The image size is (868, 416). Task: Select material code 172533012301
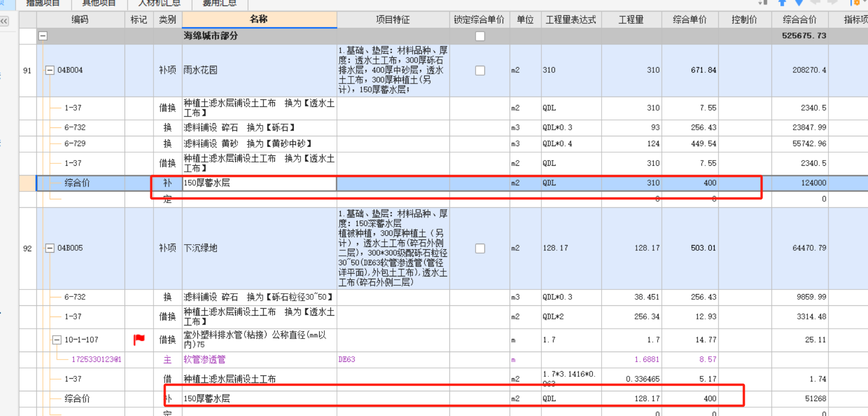click(x=96, y=360)
